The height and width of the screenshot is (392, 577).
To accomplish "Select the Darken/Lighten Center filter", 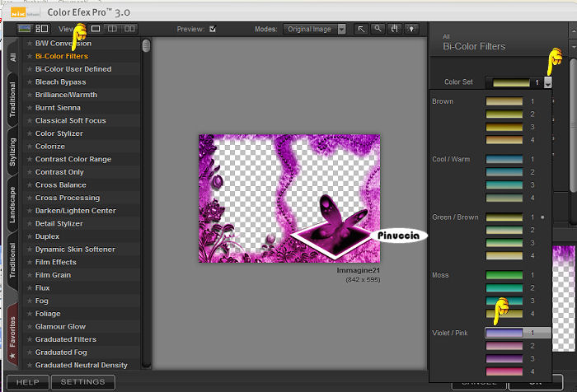I will (76, 211).
